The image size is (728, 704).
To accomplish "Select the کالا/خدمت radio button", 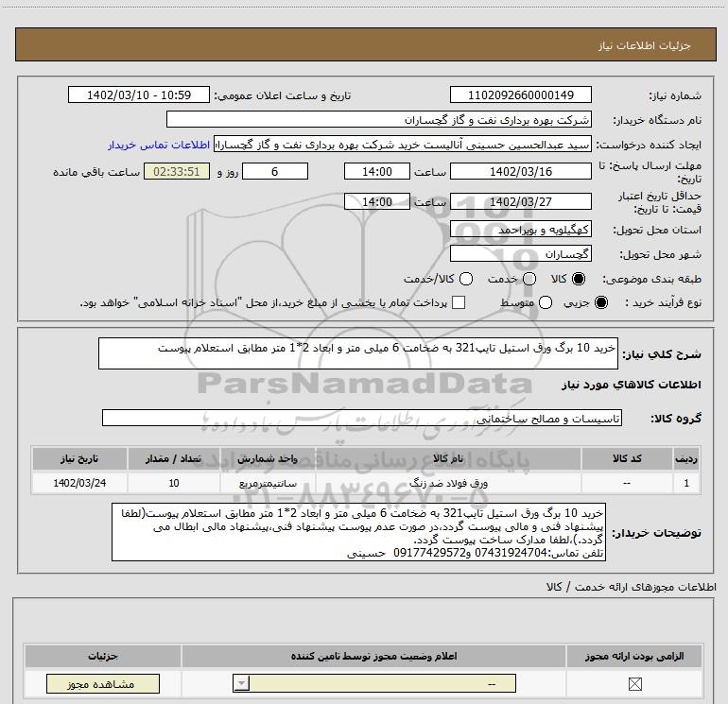I will (466, 279).
